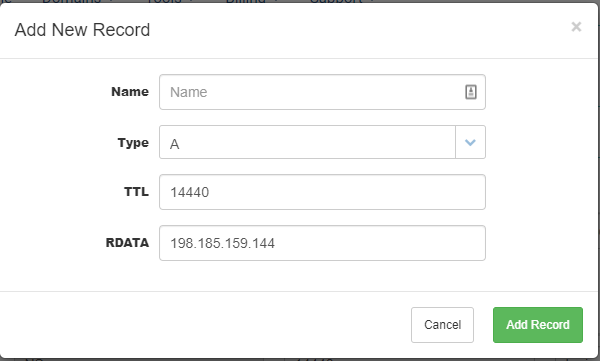Screen dimensions: 600x361
Task: Cancel adding the new record
Action: tap(442, 325)
